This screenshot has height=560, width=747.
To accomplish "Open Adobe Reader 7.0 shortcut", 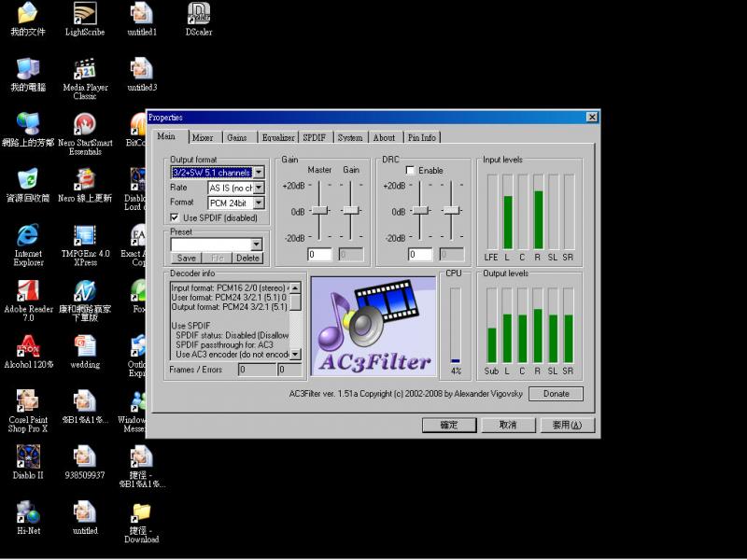I will pos(28,291).
